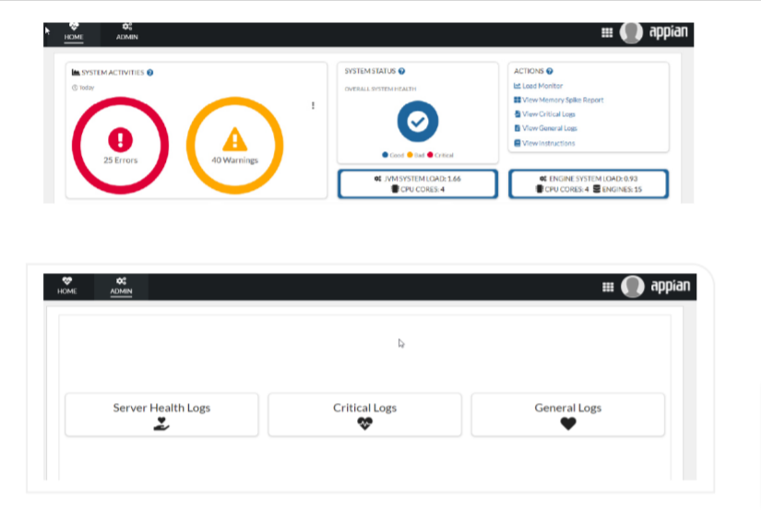Open the app grid icon near the appian logo
This screenshot has height=532, width=761.
pyautogui.click(x=608, y=30)
